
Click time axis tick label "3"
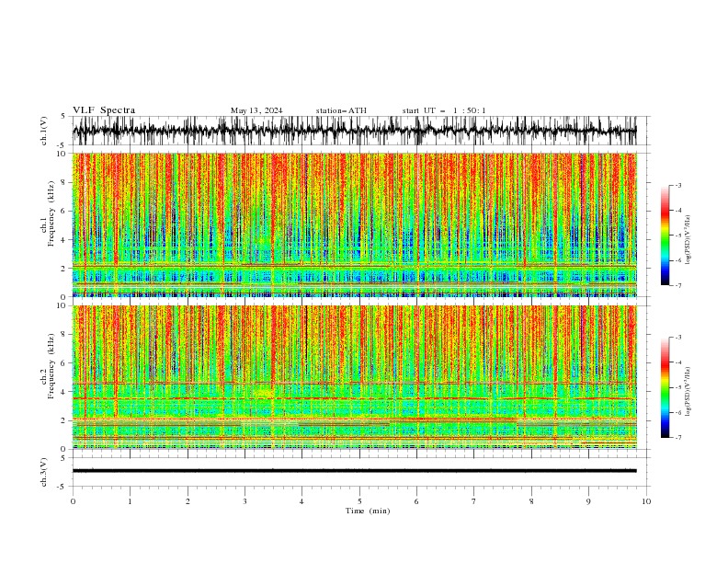tap(245, 501)
